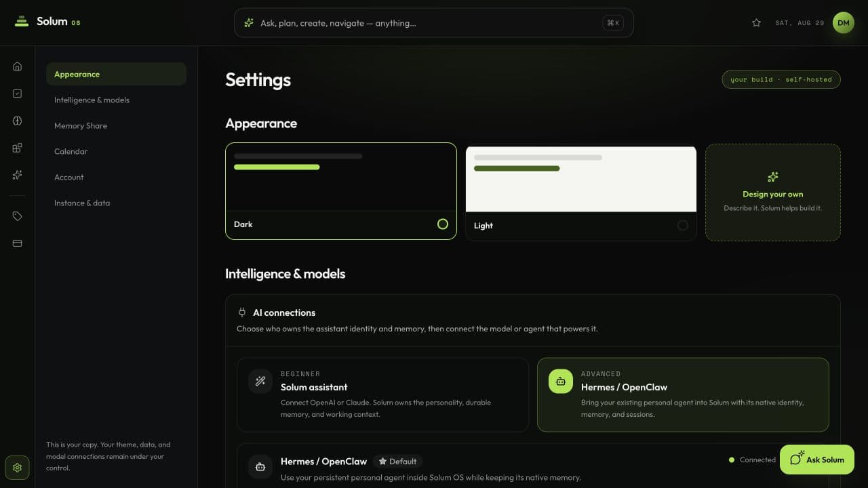Click the ⌘K shortcut badge
This screenshot has width=868, height=488.
[x=613, y=23]
